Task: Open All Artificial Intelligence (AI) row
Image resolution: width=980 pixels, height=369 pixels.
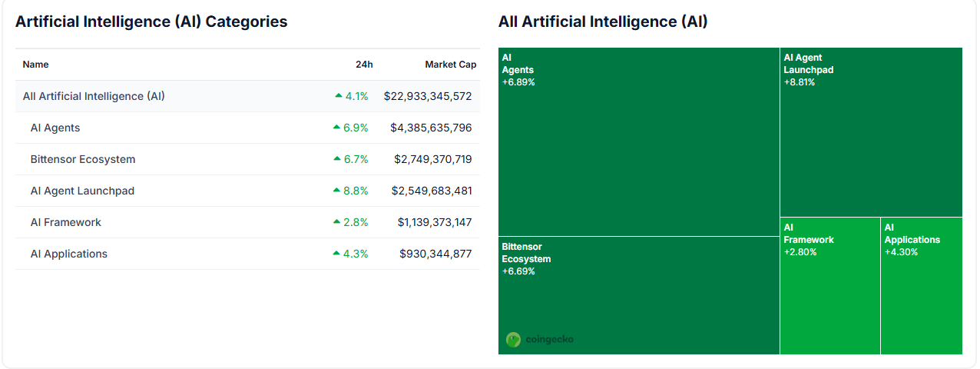Action: pos(94,96)
